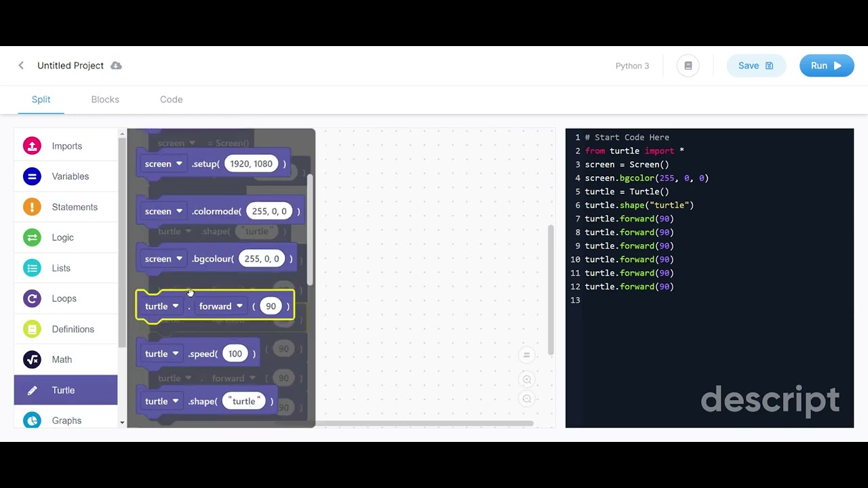Switch to the Code view tab
This screenshot has height=488, width=868.
(171, 100)
